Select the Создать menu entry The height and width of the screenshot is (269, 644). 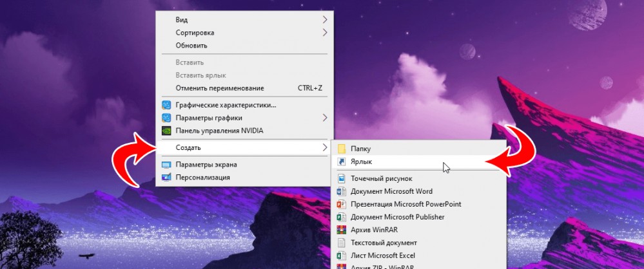pyautogui.click(x=244, y=147)
